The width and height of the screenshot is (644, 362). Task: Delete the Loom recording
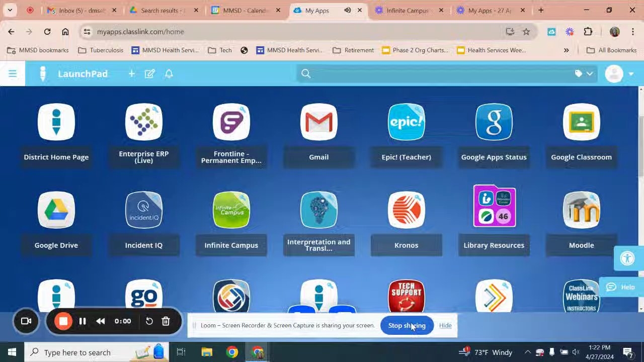[166, 321]
